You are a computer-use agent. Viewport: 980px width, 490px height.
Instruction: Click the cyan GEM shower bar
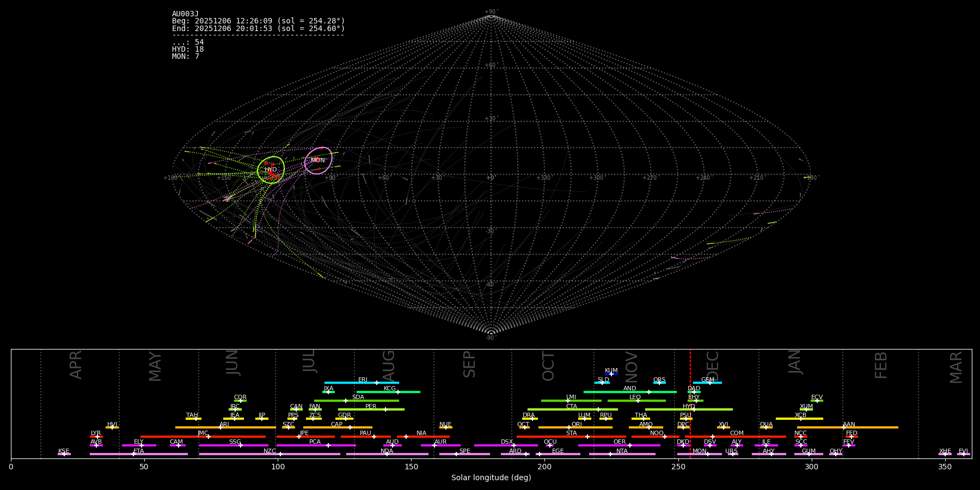point(707,383)
